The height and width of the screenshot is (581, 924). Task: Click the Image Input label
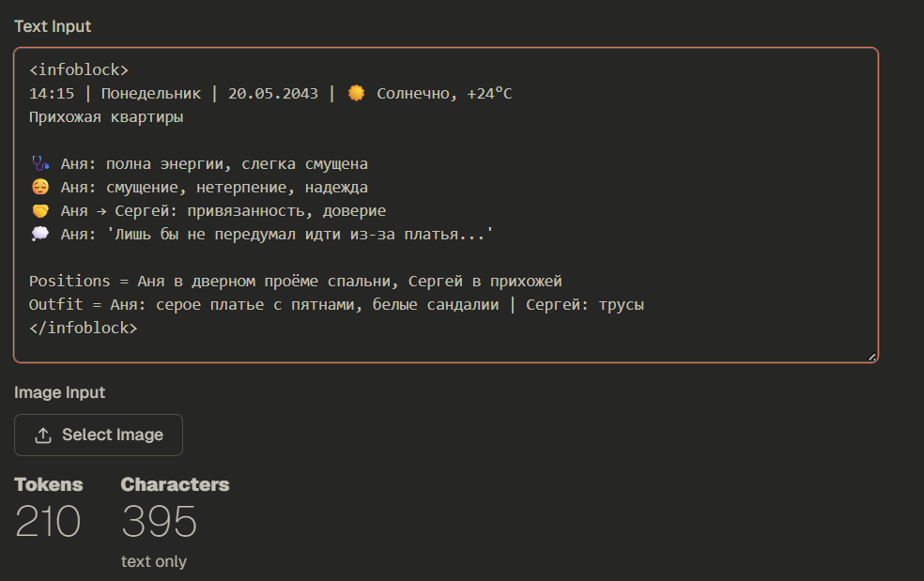(59, 392)
